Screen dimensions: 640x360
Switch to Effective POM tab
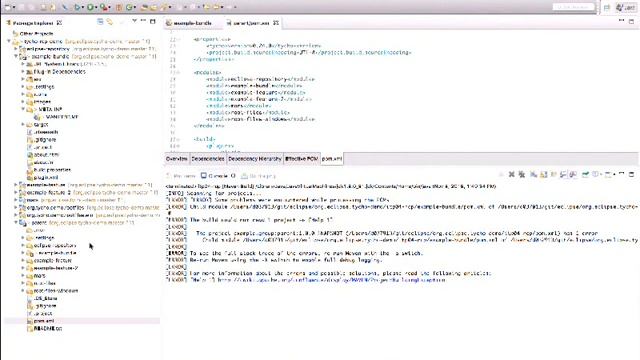pos(301,158)
